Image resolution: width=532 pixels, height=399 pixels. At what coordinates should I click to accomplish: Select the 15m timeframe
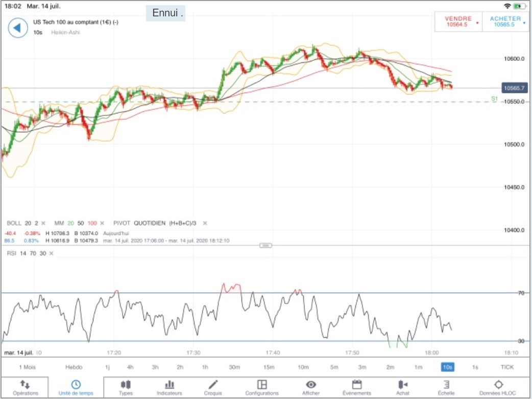click(x=269, y=367)
